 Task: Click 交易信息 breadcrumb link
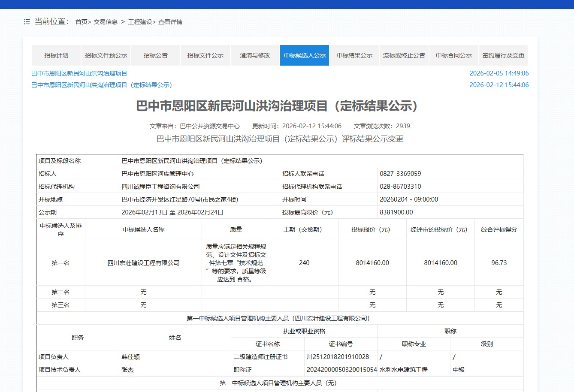[x=106, y=22]
